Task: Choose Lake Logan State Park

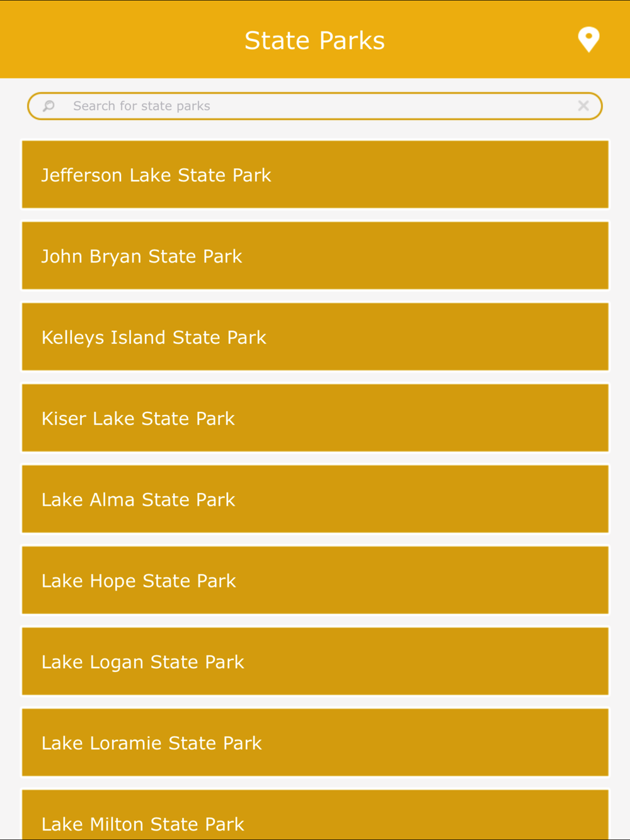Action: pyautogui.click(x=315, y=662)
